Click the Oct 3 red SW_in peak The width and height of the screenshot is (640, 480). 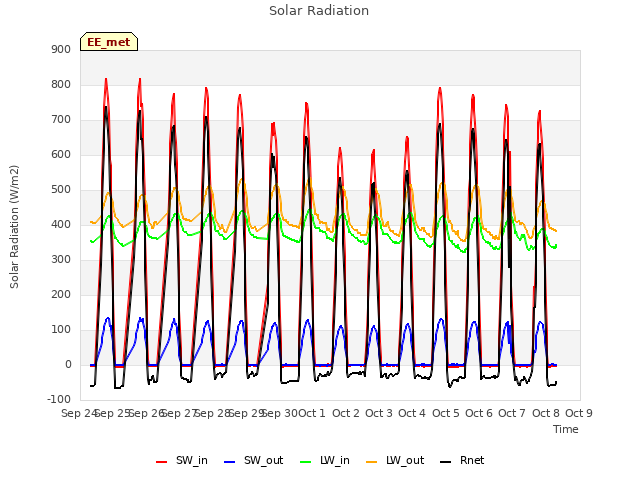tap(373, 151)
